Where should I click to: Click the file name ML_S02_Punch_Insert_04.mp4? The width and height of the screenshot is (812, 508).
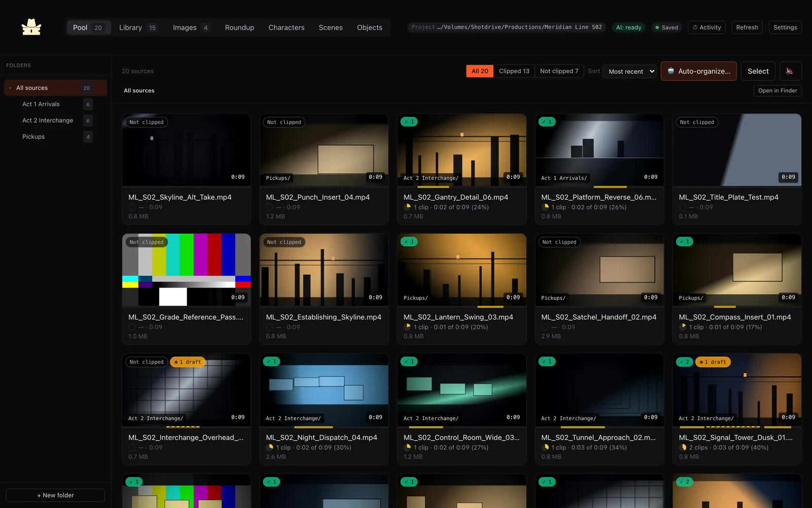pos(318,197)
